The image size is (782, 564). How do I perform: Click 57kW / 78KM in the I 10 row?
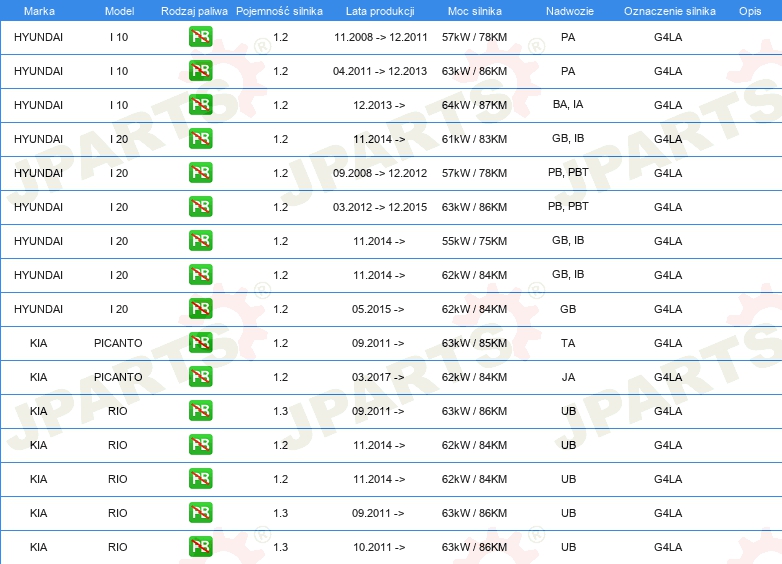(x=474, y=37)
